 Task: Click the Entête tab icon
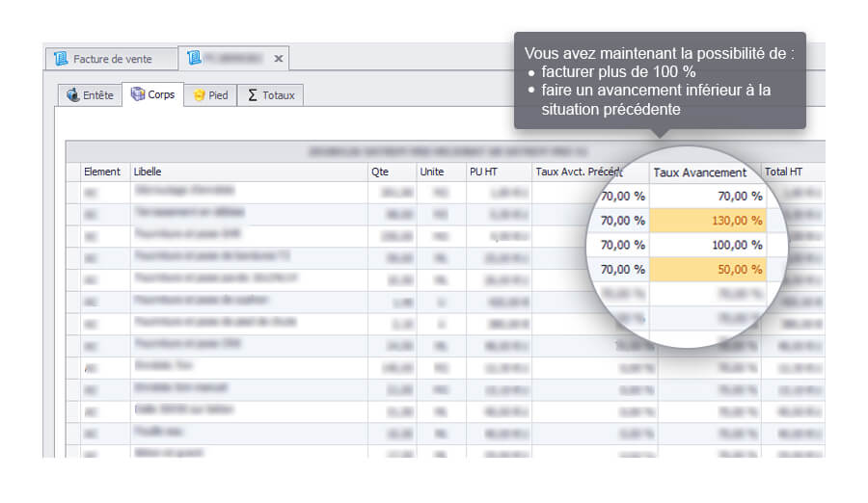click(x=73, y=95)
